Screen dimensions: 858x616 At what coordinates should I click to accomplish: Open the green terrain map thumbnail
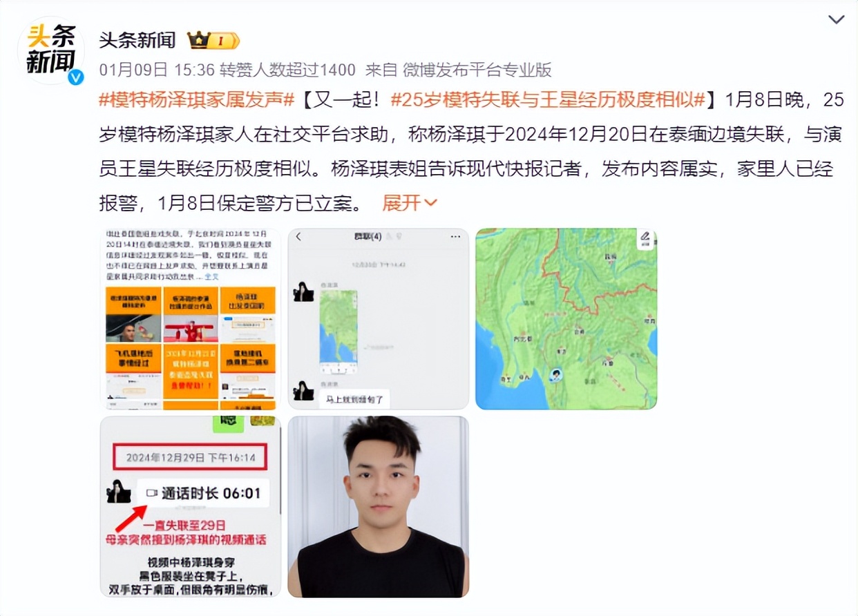pos(566,319)
